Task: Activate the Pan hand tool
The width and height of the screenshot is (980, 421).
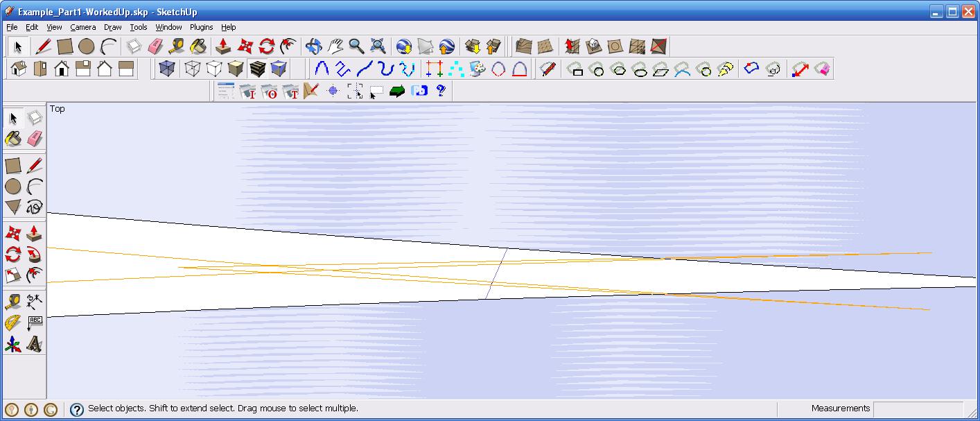Action: click(x=335, y=46)
